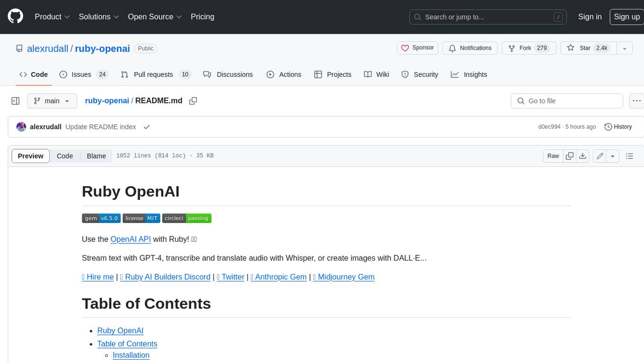Open the more file actions ellipsis menu
644x362 pixels.
tap(636, 101)
